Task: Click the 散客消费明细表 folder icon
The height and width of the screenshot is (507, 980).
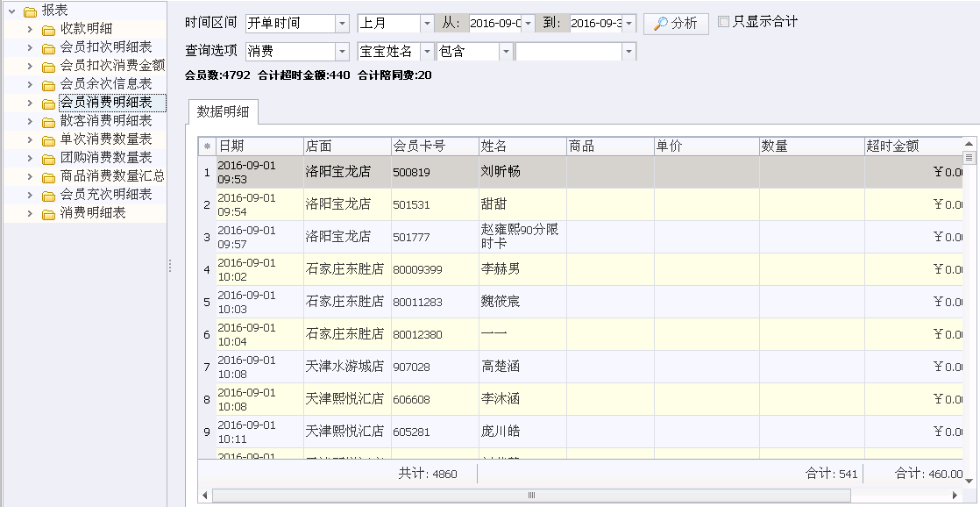Action: click(x=49, y=122)
